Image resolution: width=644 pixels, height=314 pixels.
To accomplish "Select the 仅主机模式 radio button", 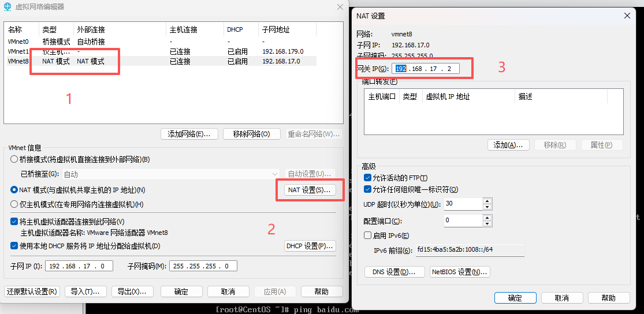I will point(14,204).
